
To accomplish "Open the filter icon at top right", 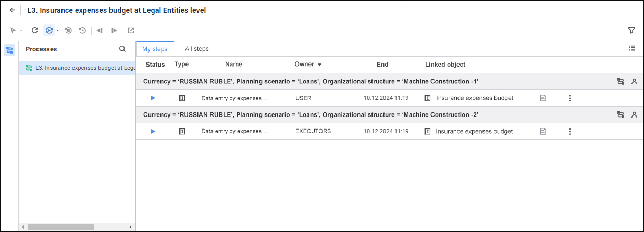I will pyautogui.click(x=631, y=31).
